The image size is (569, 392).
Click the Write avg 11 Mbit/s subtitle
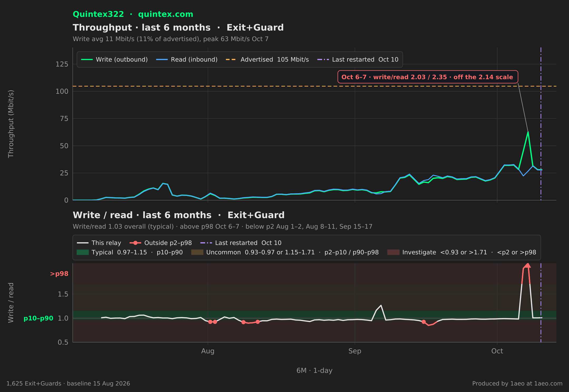171,39
